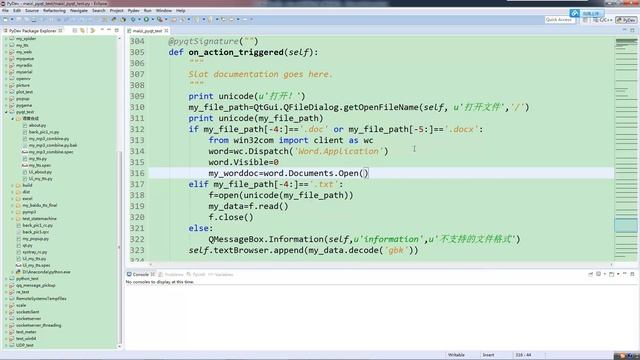Select the opencv project
The image size is (640, 360).
(23, 79)
